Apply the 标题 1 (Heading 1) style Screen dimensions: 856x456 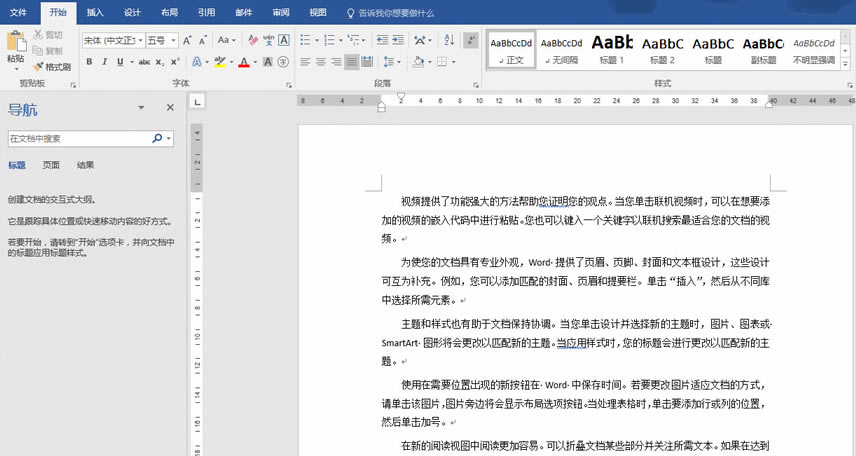pyautogui.click(x=612, y=50)
